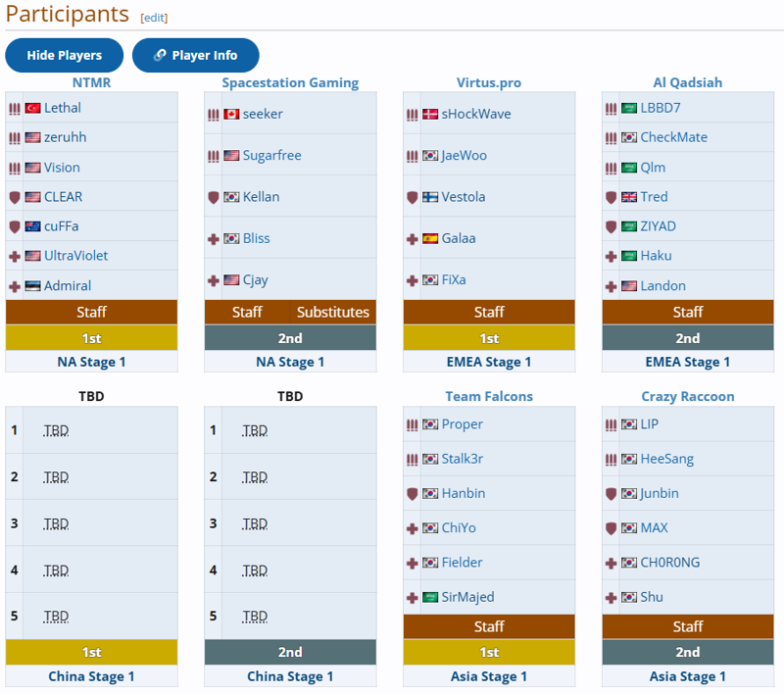Click the support cross icon beside Shu
The image size is (784, 694).
tap(611, 598)
